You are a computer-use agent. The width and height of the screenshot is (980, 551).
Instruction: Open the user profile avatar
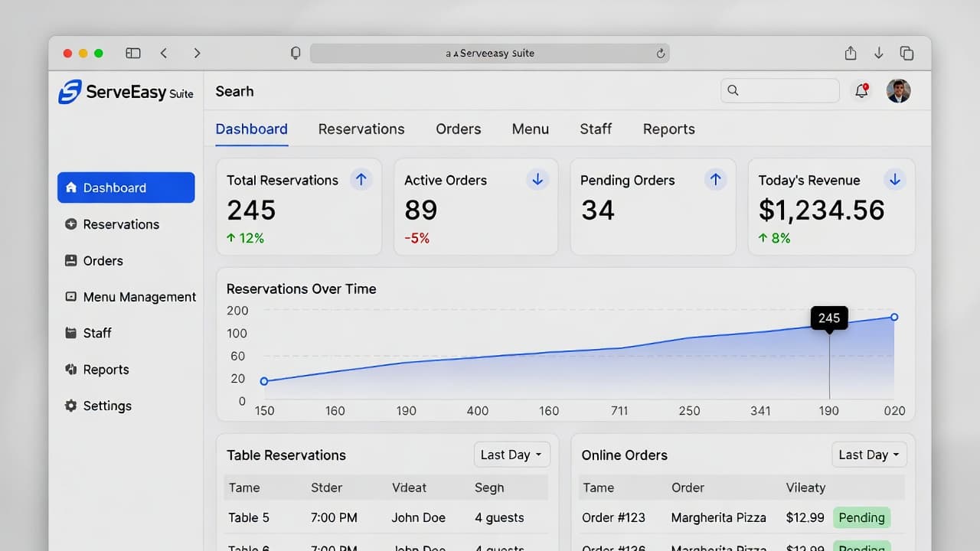tap(898, 91)
